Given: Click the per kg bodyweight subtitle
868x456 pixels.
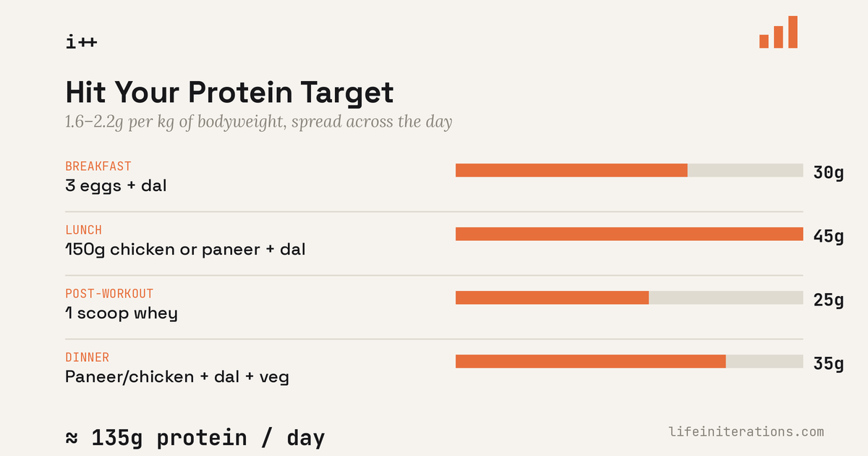Looking at the screenshot, I should click(259, 122).
